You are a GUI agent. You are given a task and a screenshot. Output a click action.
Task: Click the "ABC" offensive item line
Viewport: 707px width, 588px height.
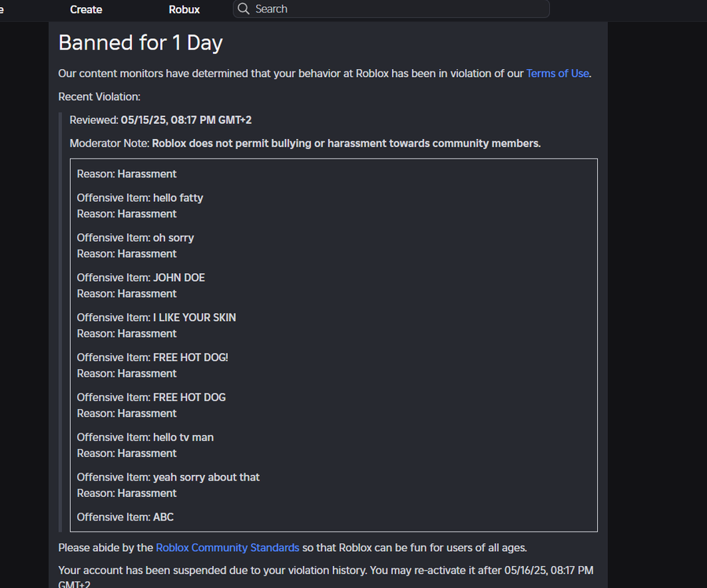pyautogui.click(x=125, y=517)
